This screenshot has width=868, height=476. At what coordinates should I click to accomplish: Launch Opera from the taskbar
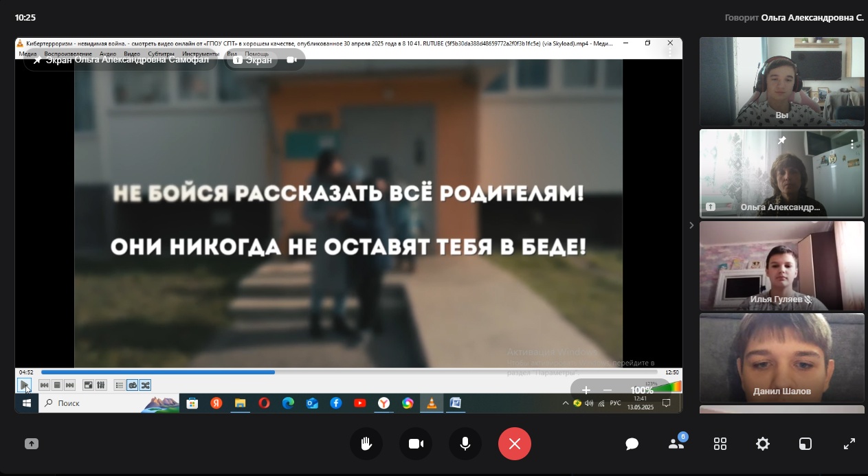[x=264, y=403]
